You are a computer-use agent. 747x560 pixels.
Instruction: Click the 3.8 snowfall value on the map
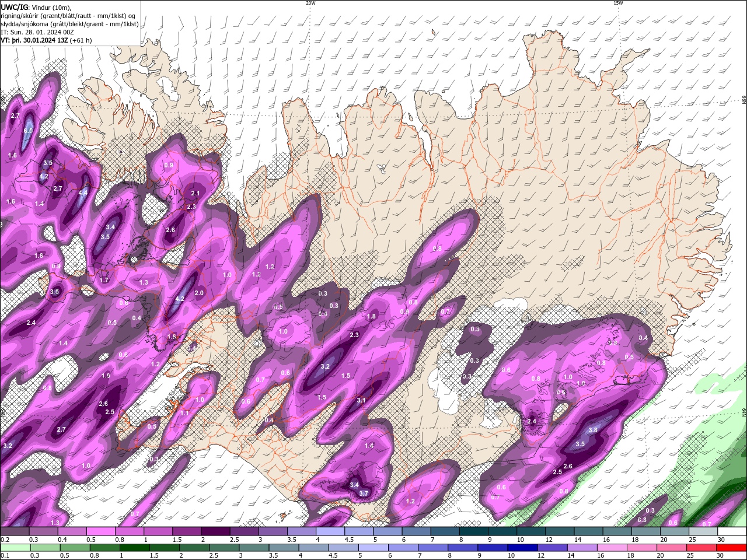(x=593, y=430)
